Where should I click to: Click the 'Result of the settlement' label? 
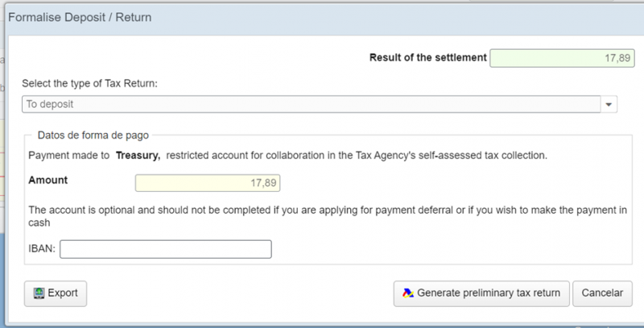click(427, 57)
